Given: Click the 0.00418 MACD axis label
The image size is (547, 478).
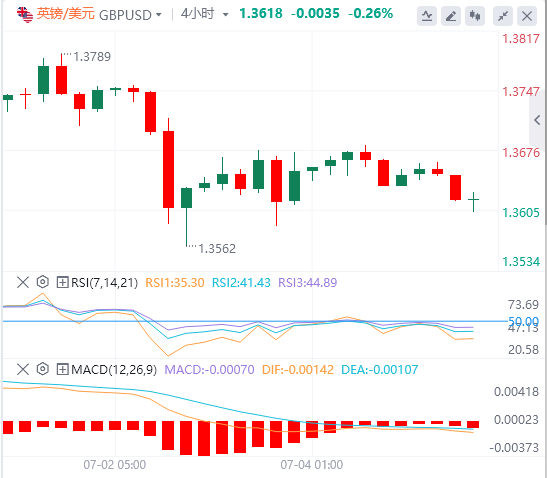Looking at the screenshot, I should pos(516,392).
